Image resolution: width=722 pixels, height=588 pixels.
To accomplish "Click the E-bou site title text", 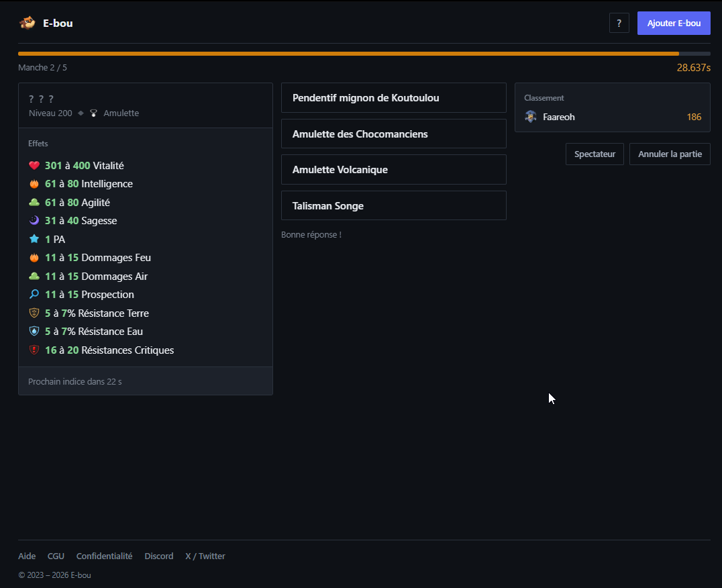I will tap(58, 23).
